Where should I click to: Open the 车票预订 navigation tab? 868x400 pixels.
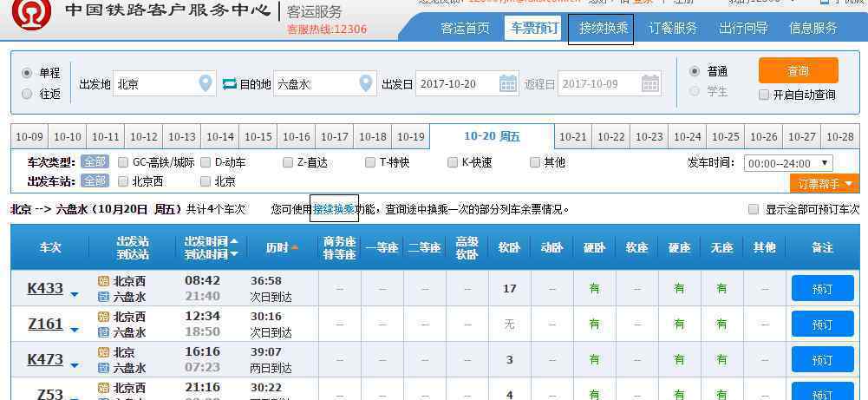(533, 28)
